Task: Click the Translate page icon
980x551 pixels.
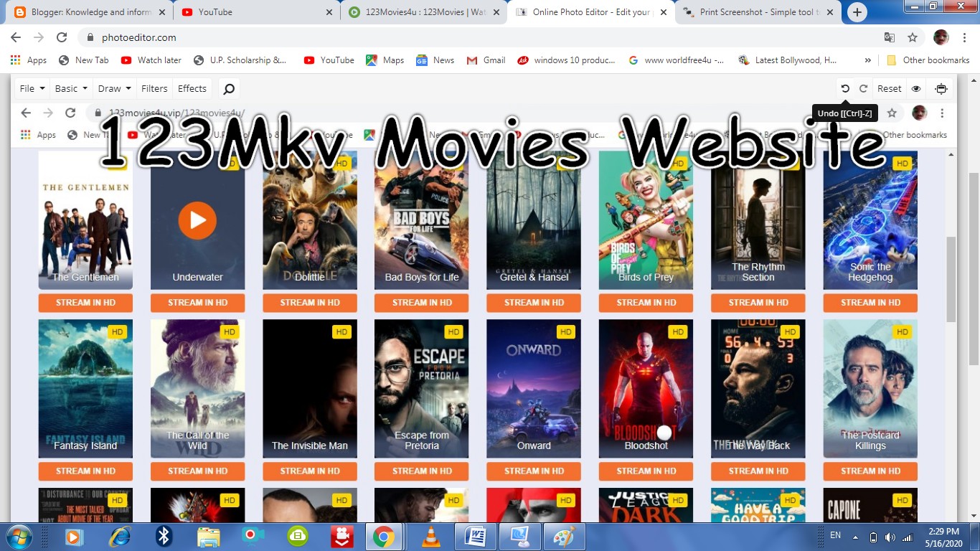Action: click(x=890, y=37)
